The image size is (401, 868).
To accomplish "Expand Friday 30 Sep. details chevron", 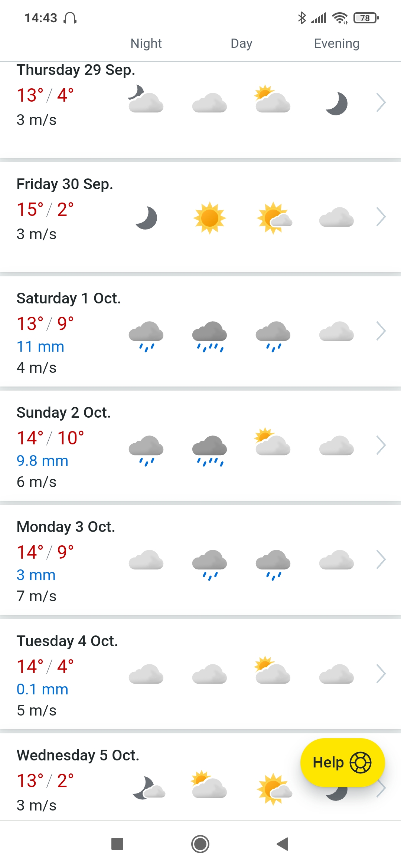I will pos(381,217).
